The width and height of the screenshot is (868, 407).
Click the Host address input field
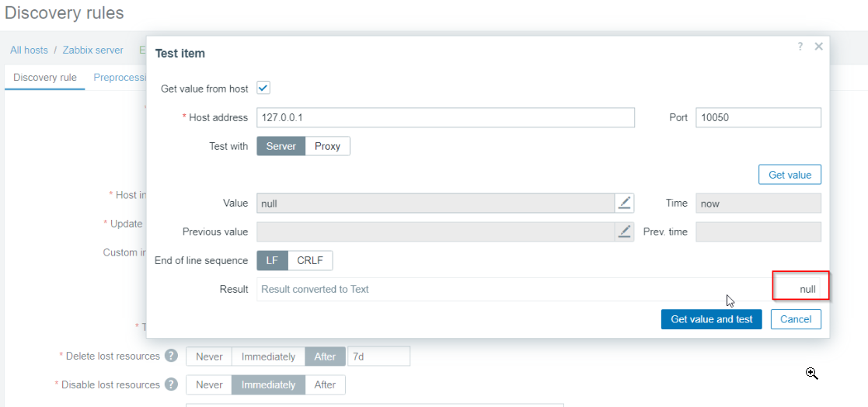(x=445, y=117)
